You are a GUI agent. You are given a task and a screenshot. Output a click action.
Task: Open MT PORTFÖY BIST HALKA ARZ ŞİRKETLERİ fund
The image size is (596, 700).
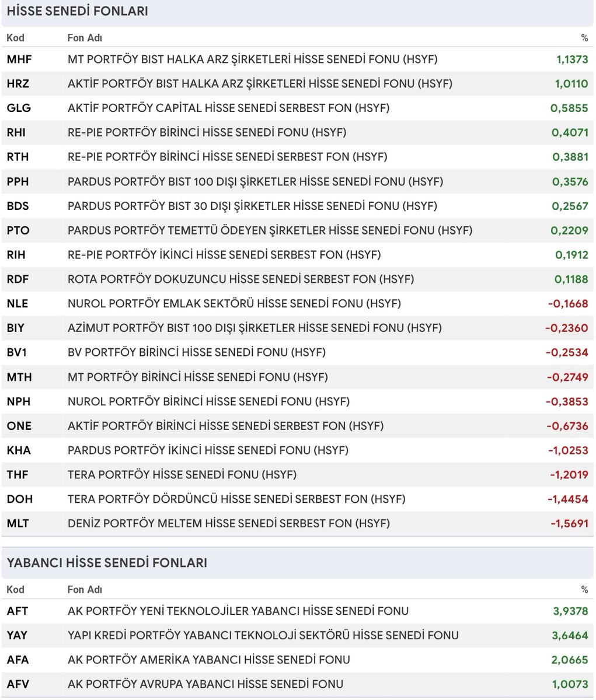(x=253, y=60)
